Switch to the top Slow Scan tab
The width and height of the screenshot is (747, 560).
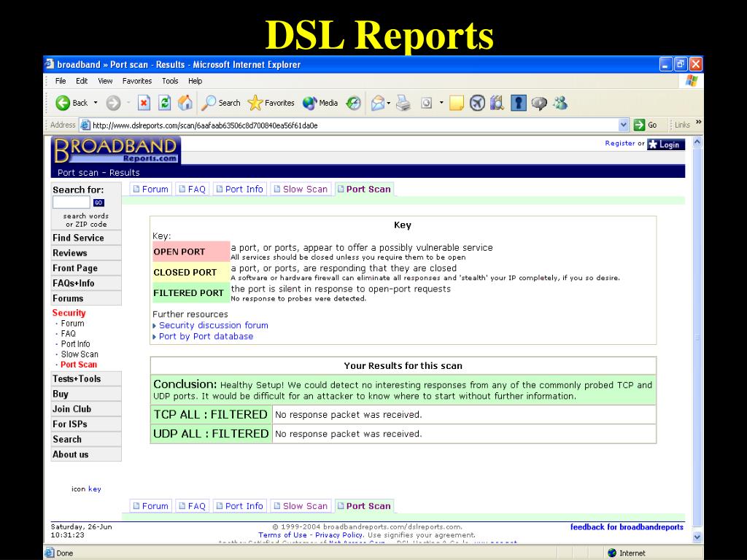coord(301,189)
